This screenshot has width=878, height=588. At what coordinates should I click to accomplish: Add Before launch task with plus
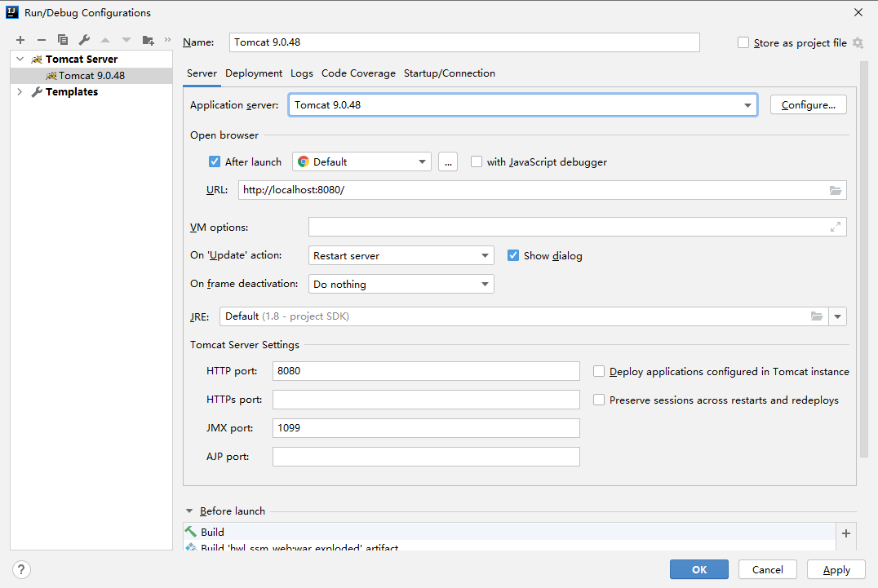click(846, 533)
